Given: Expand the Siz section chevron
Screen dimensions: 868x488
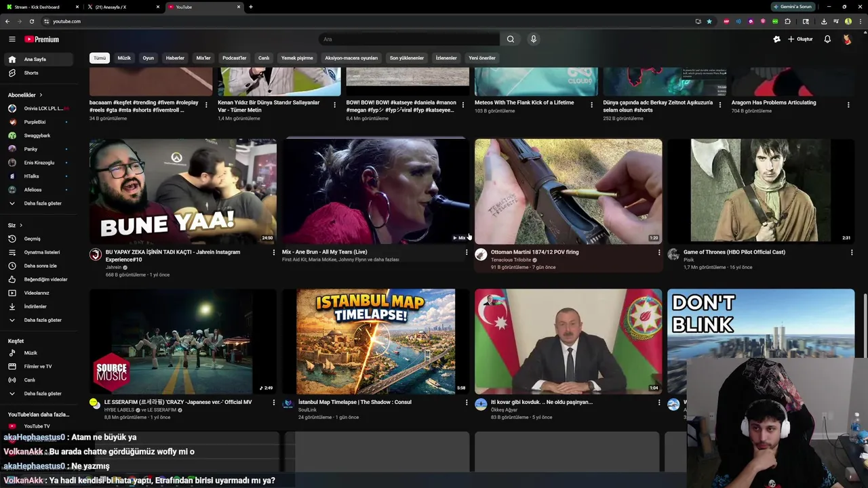Looking at the screenshot, I should coord(21,225).
